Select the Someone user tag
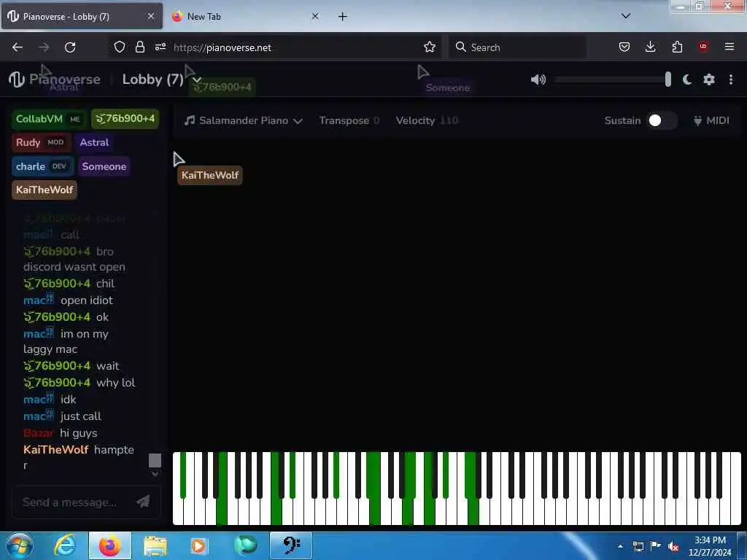 [x=104, y=166]
